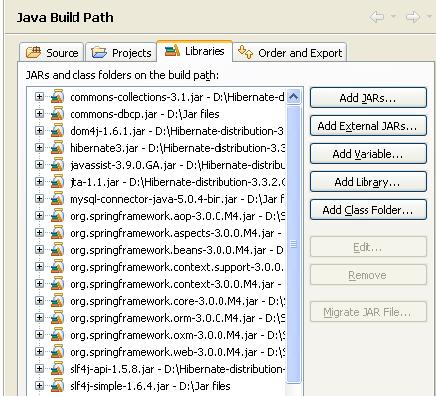This screenshot has height=397, width=436.
Task: Click the Add Class Folder... button
Action: 368,210
